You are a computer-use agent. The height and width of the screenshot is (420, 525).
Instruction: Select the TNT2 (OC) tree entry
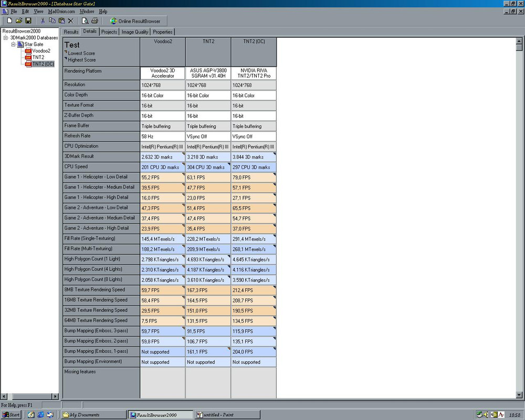[x=43, y=64]
